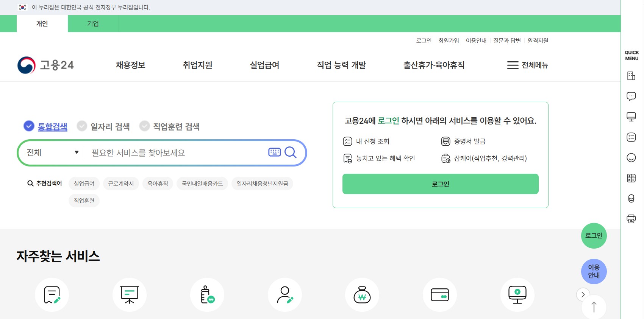The height and width of the screenshot is (319, 644).
Task: Select the 직업훈련 recommended keyword
Action: (x=84, y=201)
